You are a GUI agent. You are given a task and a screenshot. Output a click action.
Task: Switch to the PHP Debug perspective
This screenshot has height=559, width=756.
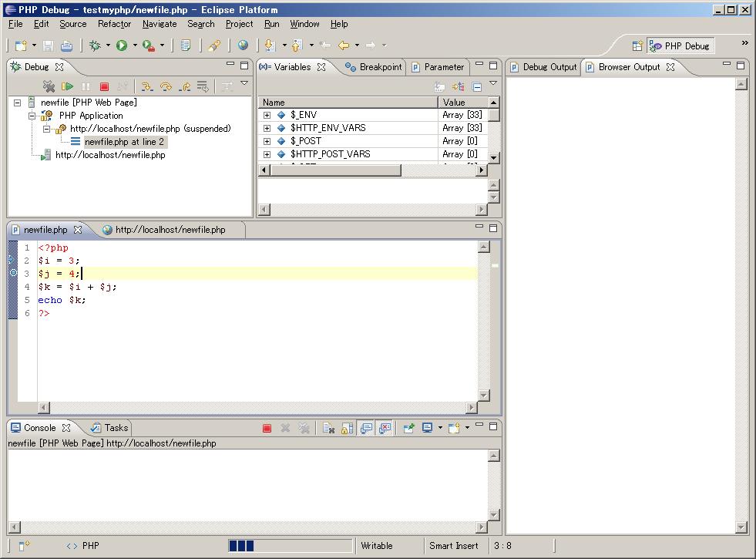click(680, 45)
